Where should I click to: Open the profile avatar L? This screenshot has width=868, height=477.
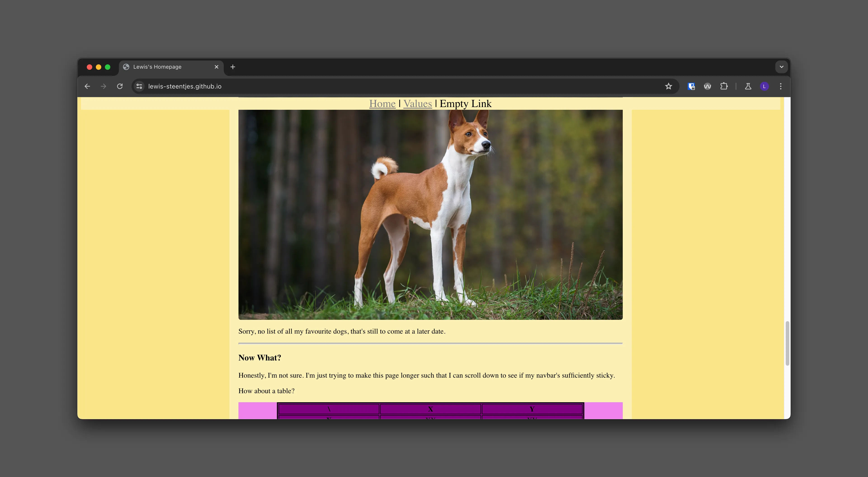764,86
